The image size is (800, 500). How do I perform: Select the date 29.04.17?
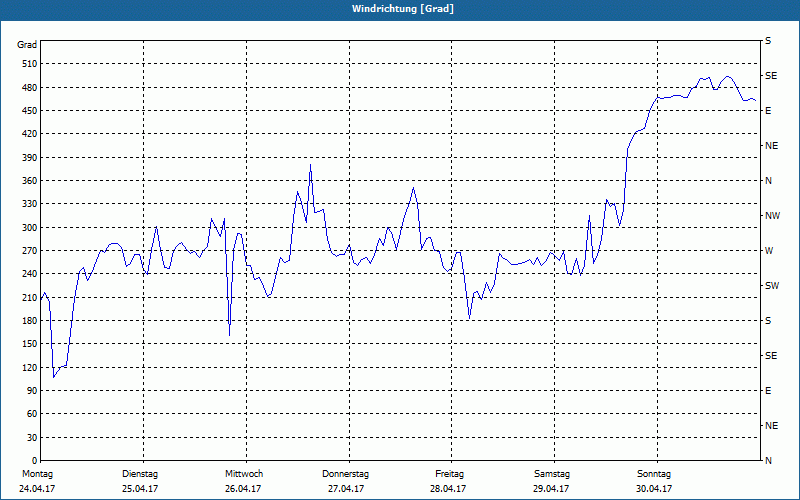coord(551,489)
